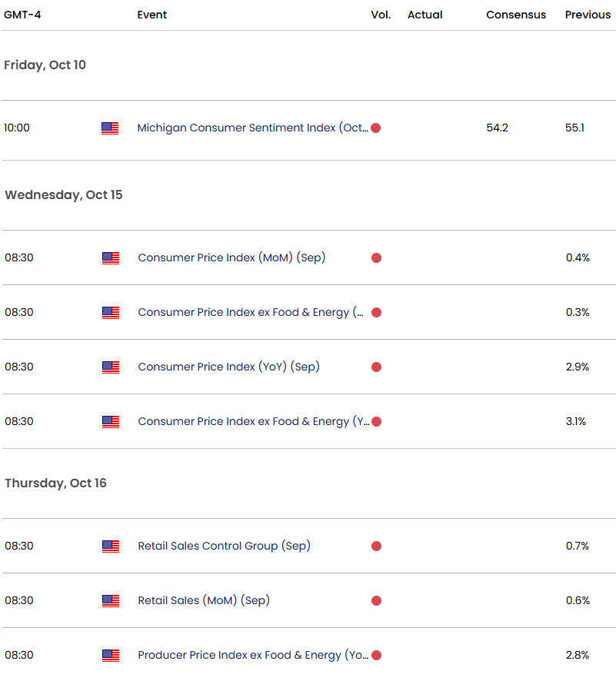616x681 pixels.
Task: Click the Thursday, Oct 16 date heading
Action: pyautogui.click(x=55, y=483)
